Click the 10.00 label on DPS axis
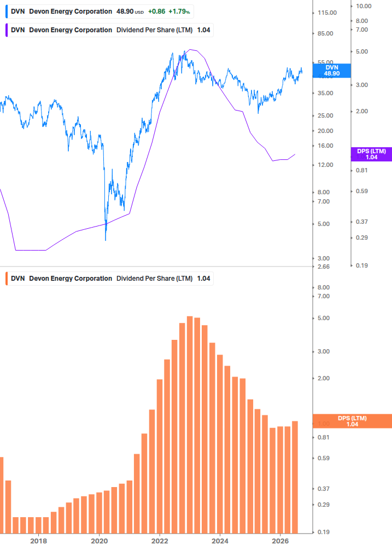The height and width of the screenshot is (550, 392). click(x=364, y=7)
